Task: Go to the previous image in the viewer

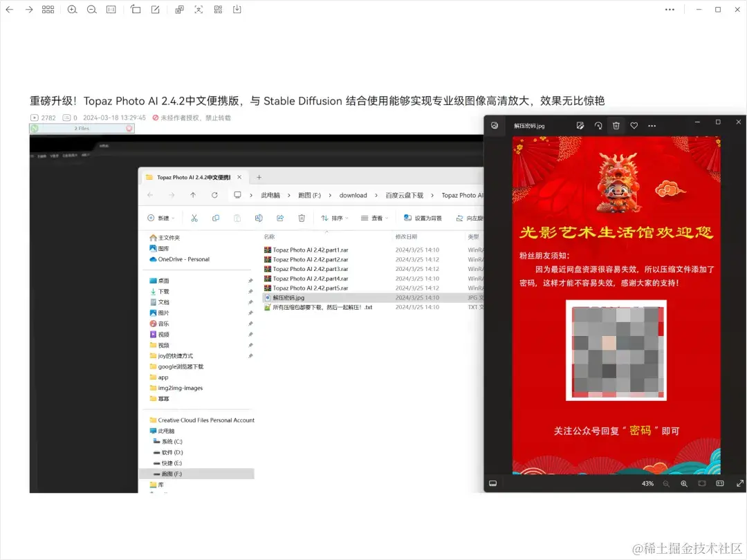Action: 10,10
